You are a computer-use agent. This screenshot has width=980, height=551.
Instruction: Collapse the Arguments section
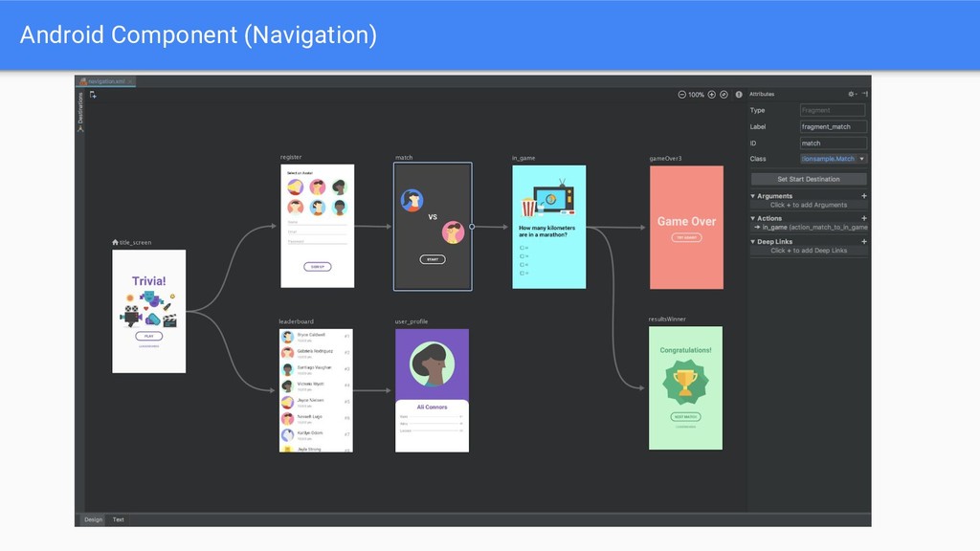(752, 196)
